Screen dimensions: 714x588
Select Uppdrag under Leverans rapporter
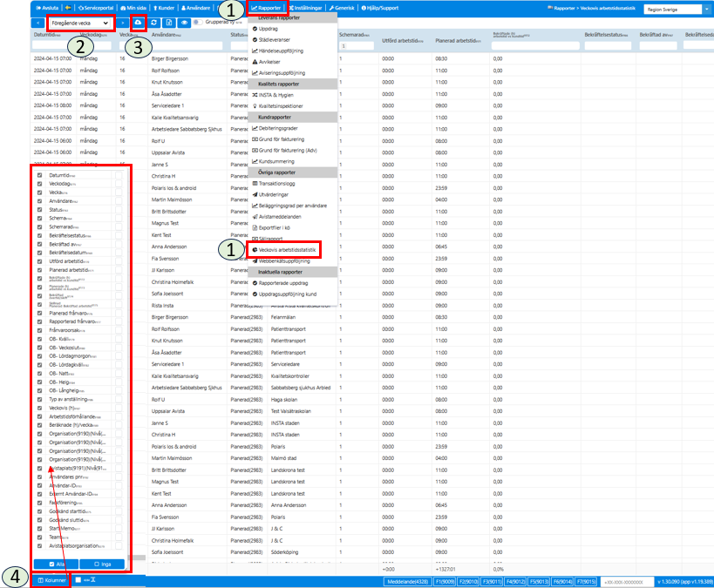265,29
